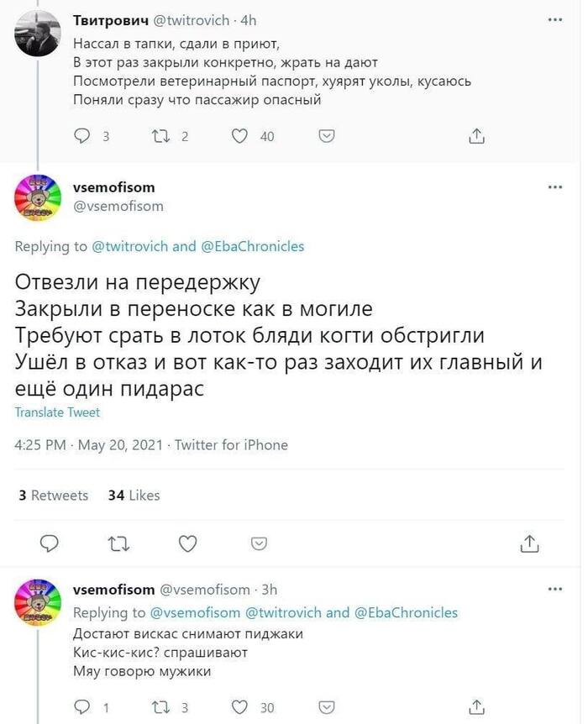
Task: Open the @EbaChronicles mention in main tweet
Action: coord(252,246)
